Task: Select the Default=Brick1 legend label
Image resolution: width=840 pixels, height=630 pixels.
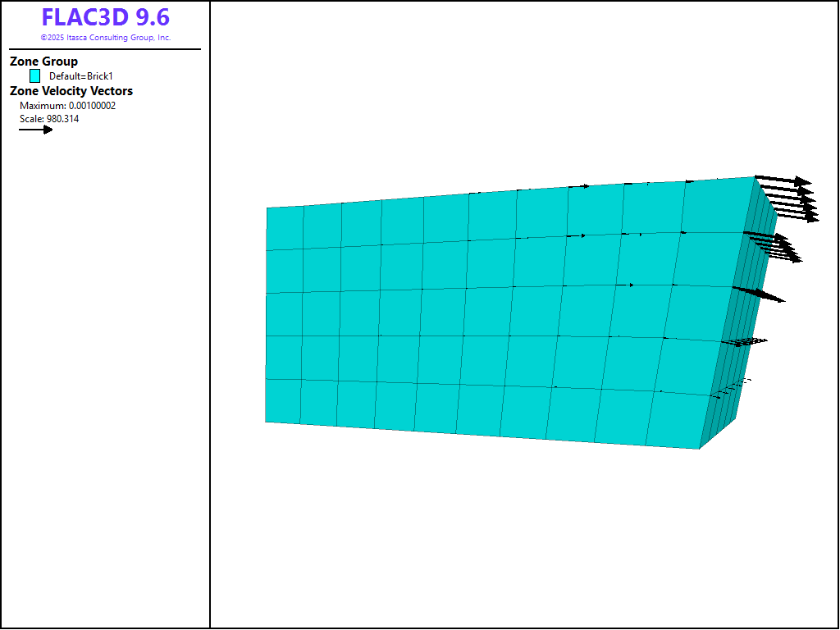Action: coord(80,76)
